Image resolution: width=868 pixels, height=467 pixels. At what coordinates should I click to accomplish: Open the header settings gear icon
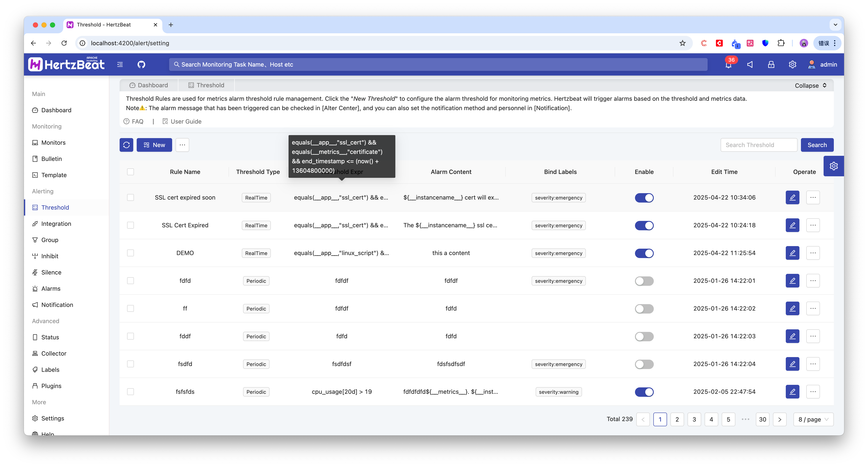792,65
